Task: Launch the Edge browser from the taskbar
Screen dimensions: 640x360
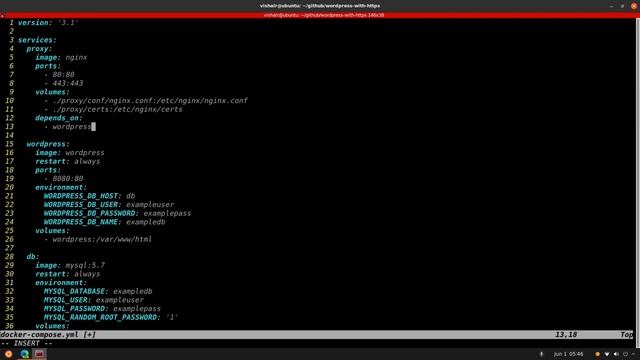Action: [x=24, y=354]
